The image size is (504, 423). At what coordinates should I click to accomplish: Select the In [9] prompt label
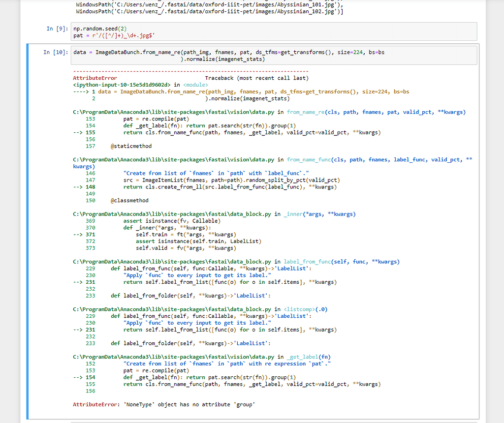(57, 29)
